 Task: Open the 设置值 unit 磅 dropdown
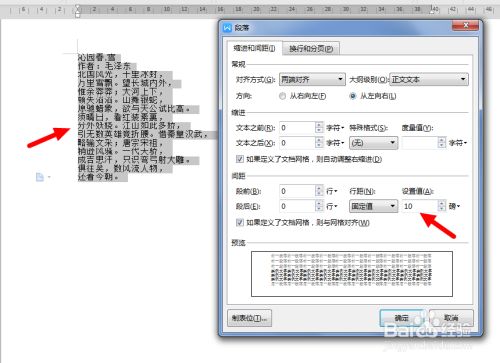point(454,206)
